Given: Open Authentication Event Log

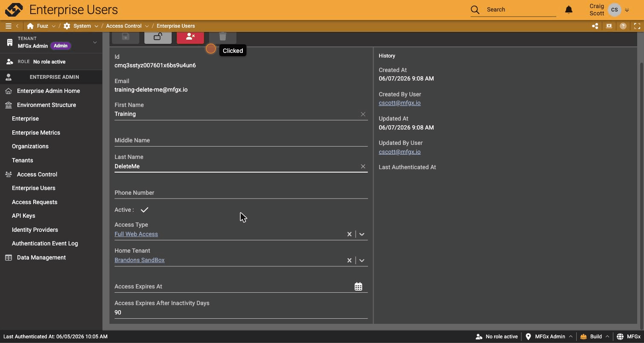Looking at the screenshot, I should [x=45, y=244].
